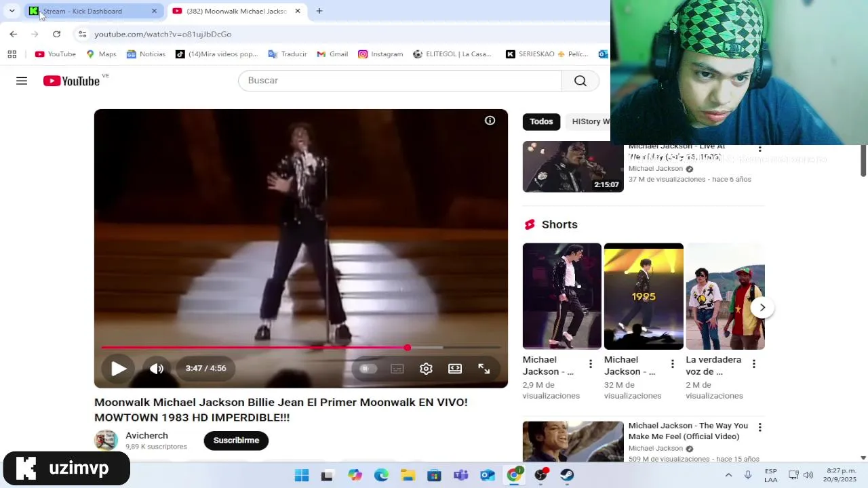868x488 pixels.
Task: Open the YouTube bookmark
Action: [x=56, y=54]
